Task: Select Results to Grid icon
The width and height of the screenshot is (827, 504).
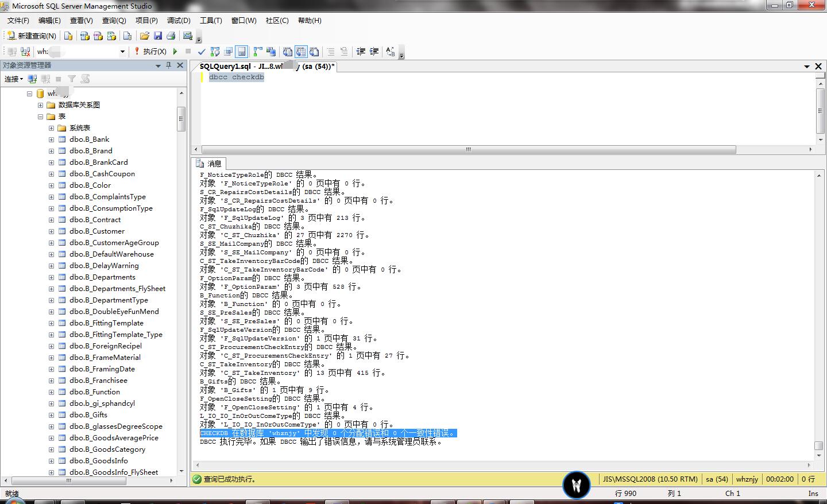Action: tap(301, 52)
